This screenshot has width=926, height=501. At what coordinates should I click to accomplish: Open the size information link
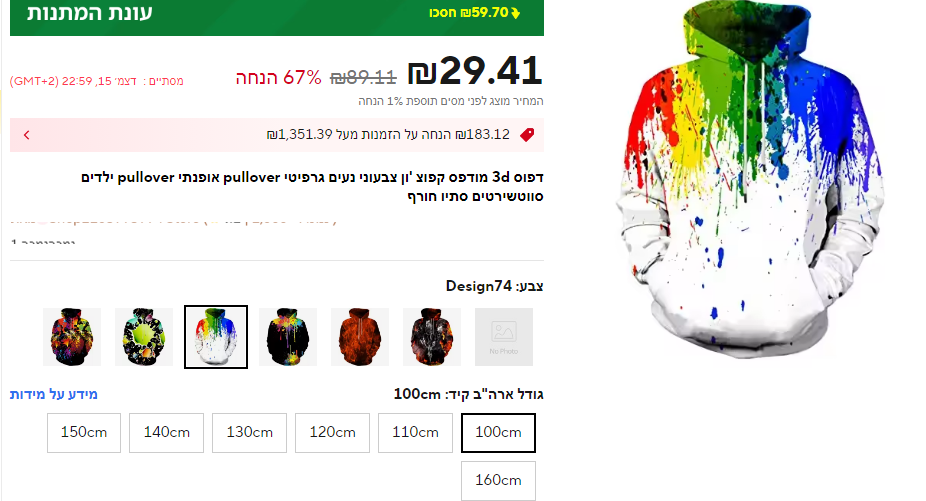click(54, 394)
